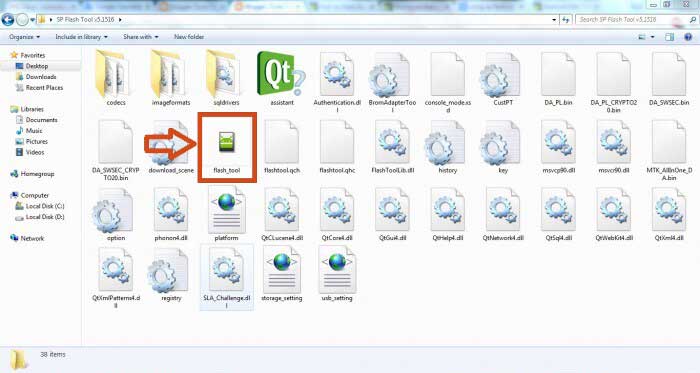
Task: Refresh the folder view
Action: (x=566, y=20)
